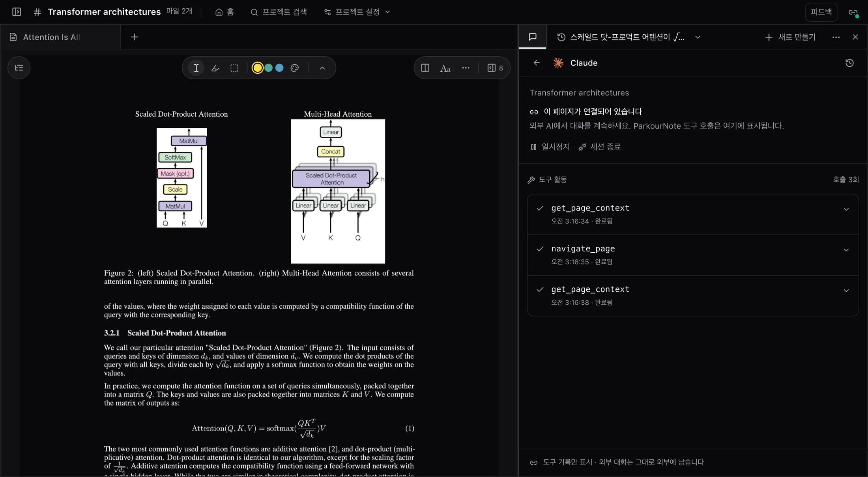Click the Scaled Dot-Product Attention diagram
Viewport: 868px width, 477px height.
pos(181,177)
